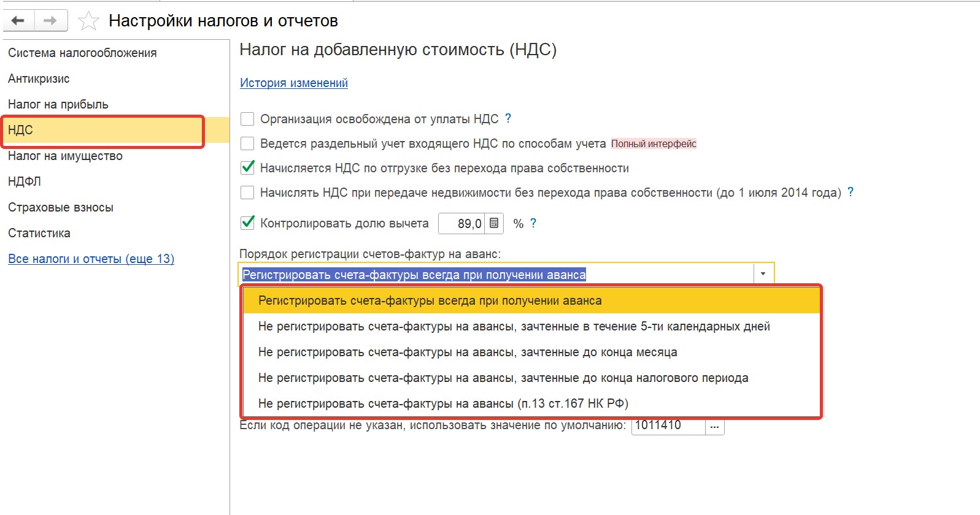The height and width of the screenshot is (515, 980).
Task: Collapse invoice registration order dropdown arrow
Action: [763, 274]
